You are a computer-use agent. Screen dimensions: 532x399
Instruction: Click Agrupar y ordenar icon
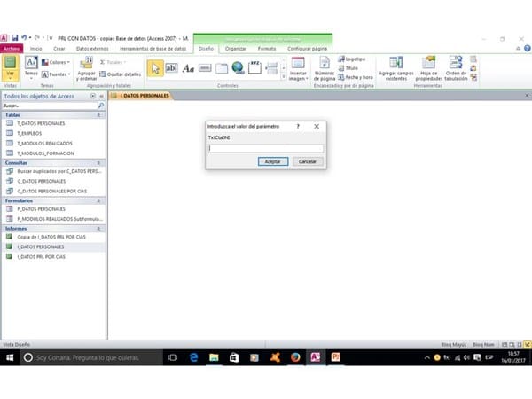[87, 69]
